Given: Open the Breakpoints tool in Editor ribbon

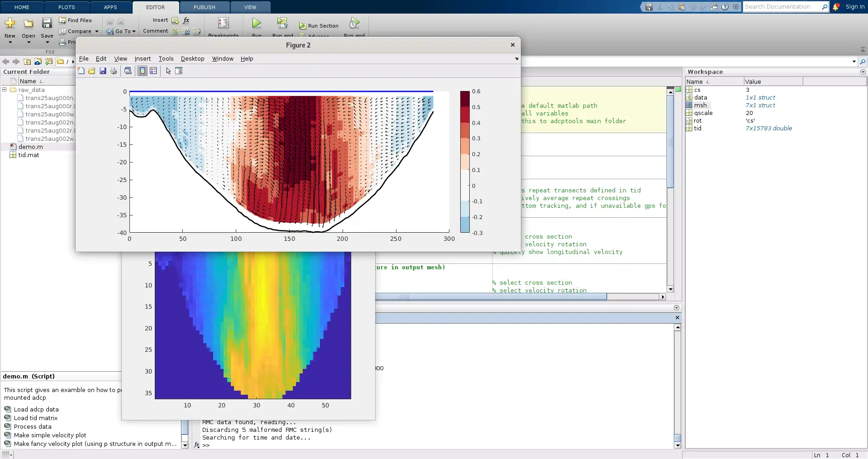Looking at the screenshot, I should 223,24.
